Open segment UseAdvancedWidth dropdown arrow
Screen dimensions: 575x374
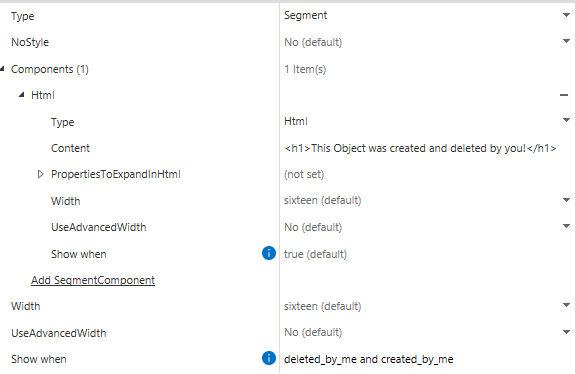566,332
